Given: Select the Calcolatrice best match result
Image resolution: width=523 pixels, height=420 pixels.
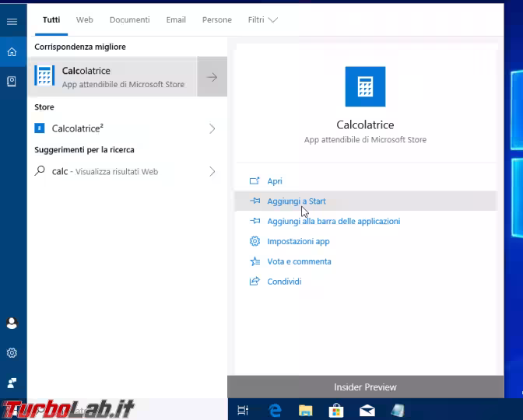Looking at the screenshot, I should 112,77.
